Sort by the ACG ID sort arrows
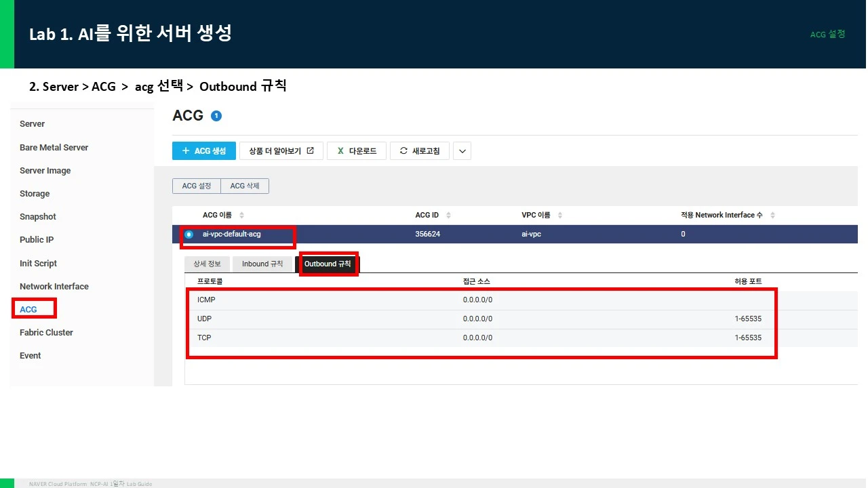Viewport: 868px width, 488px height. 448,215
